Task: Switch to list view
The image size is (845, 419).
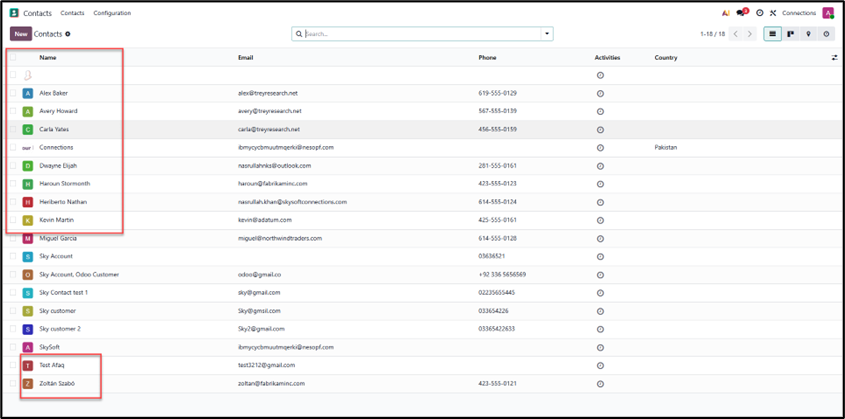Action: pos(772,34)
